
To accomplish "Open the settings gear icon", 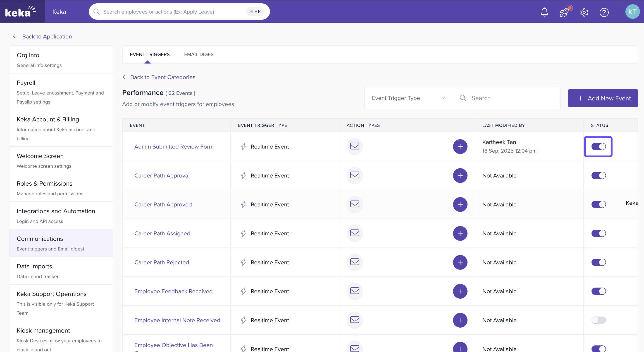I will (x=584, y=12).
